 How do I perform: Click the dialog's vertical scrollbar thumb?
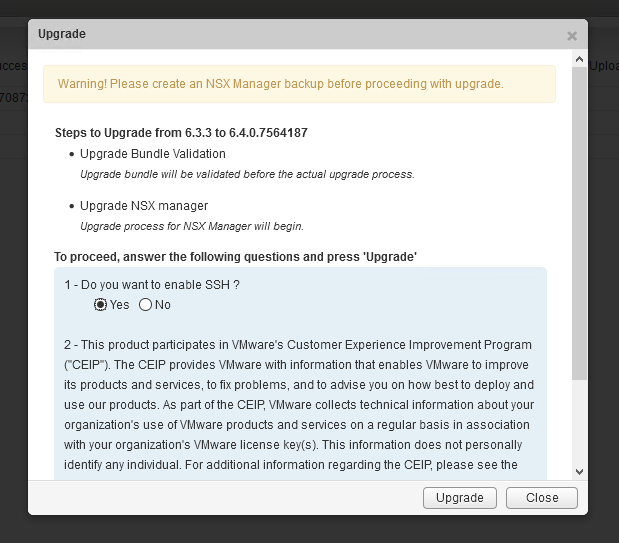(579, 224)
